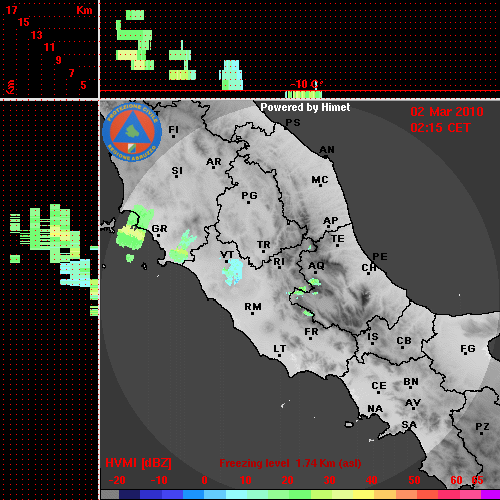Click the PZ city label
This screenshot has width=500, height=500.
tap(482, 426)
